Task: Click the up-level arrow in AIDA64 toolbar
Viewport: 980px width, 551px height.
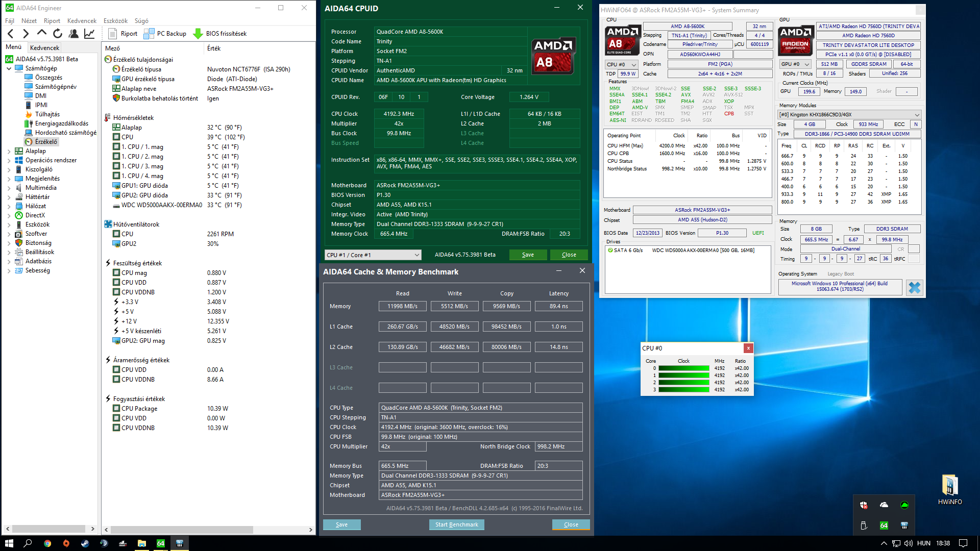Action: (x=42, y=34)
